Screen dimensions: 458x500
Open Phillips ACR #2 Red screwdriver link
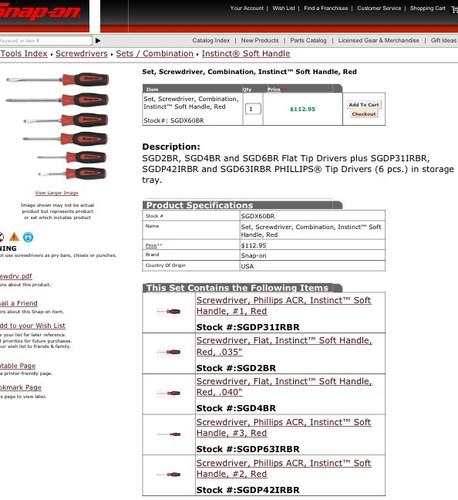(284, 469)
